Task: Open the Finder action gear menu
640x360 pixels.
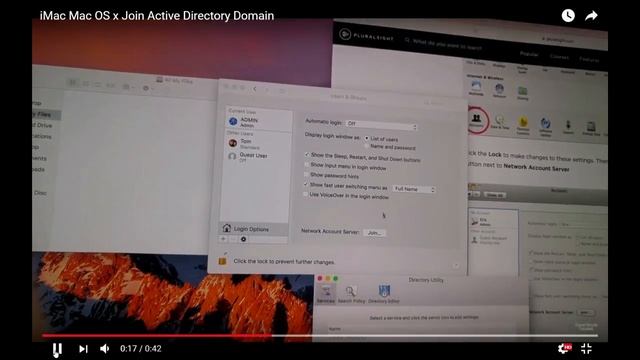Action: pos(147,88)
